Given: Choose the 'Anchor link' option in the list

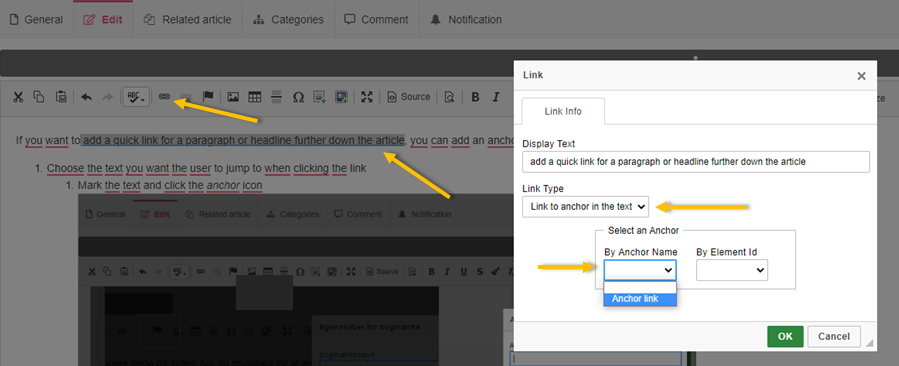Looking at the screenshot, I should [x=640, y=299].
